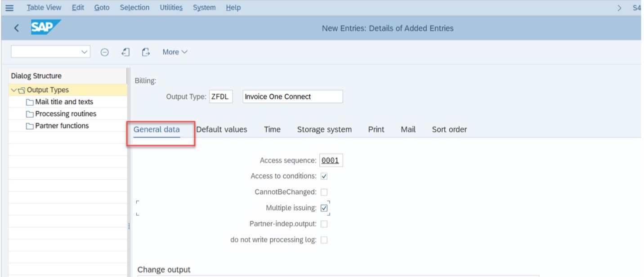Uncheck the Access to conditions checkbox
The width and height of the screenshot is (644, 277).
tap(324, 176)
